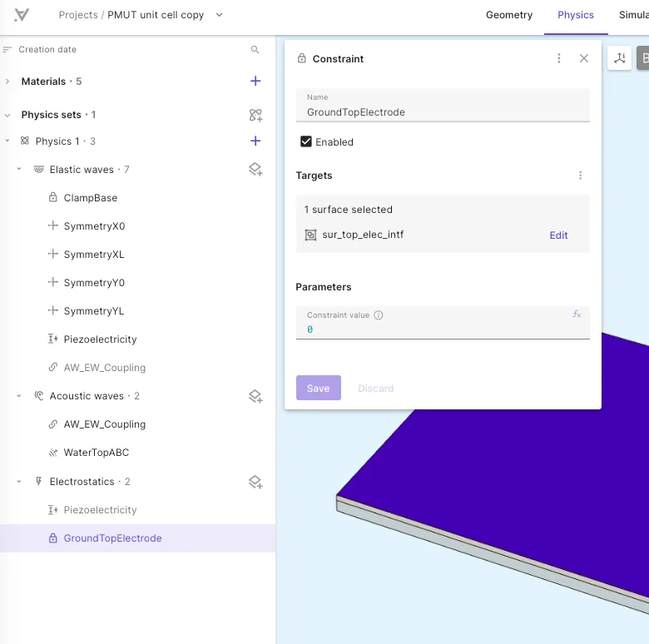Click the Physics 1 atom icon
The height and width of the screenshot is (644, 649).
point(25,141)
